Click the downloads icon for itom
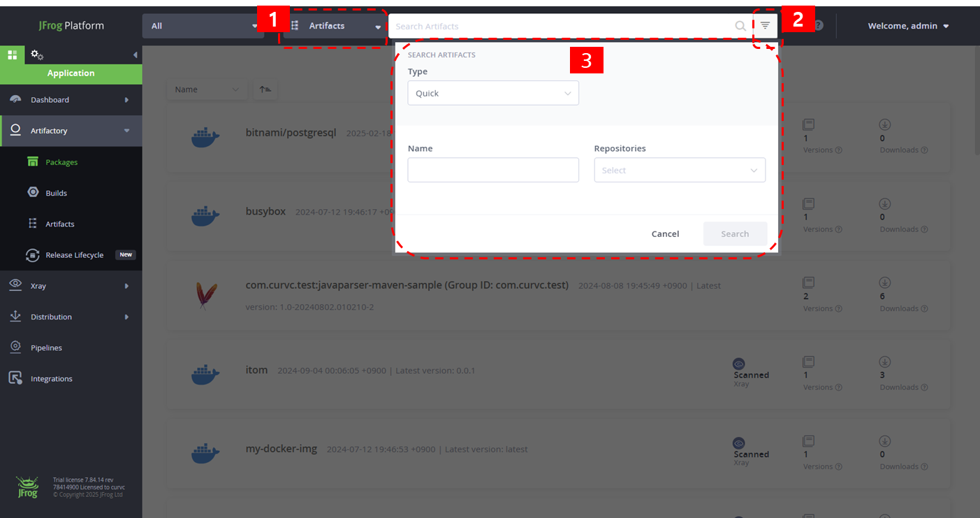Screen dimensions: 980x518 pyautogui.click(x=885, y=361)
